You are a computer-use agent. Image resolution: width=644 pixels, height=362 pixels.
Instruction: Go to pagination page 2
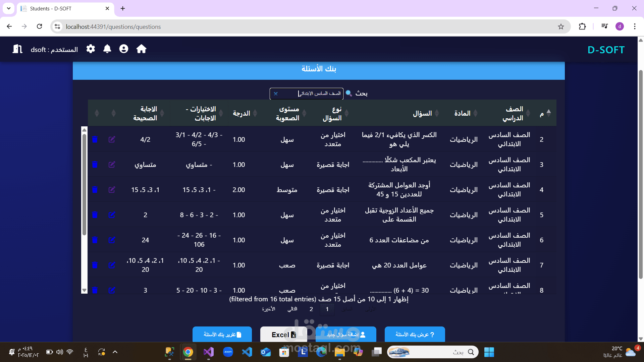311,309
